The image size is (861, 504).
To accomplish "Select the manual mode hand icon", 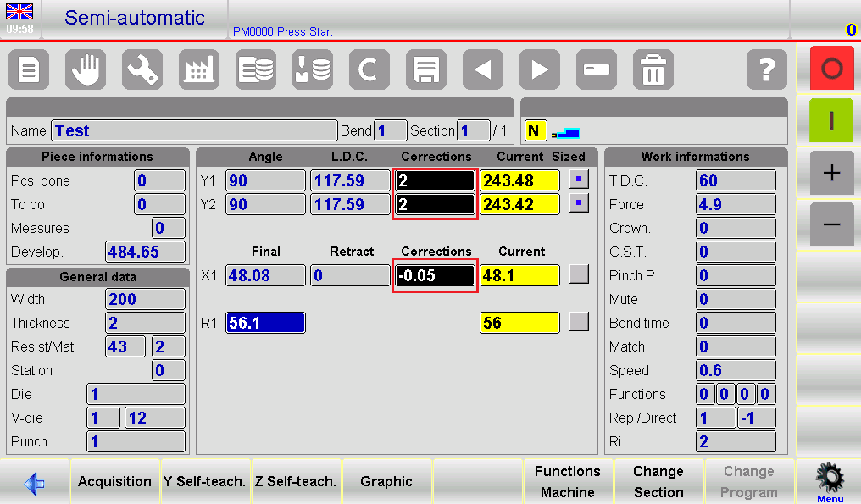I will pos(86,69).
